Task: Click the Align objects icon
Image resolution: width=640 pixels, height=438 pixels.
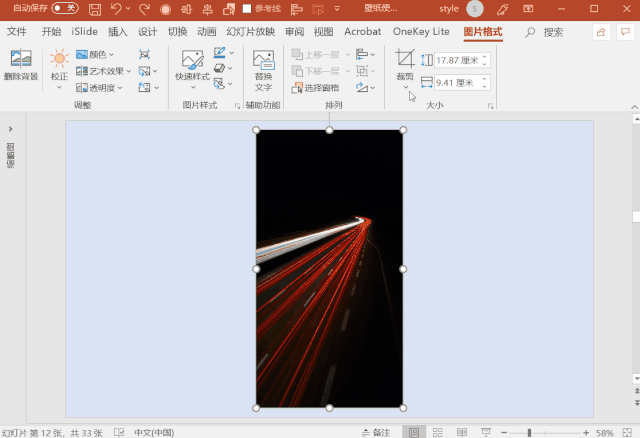Action: coord(362,54)
